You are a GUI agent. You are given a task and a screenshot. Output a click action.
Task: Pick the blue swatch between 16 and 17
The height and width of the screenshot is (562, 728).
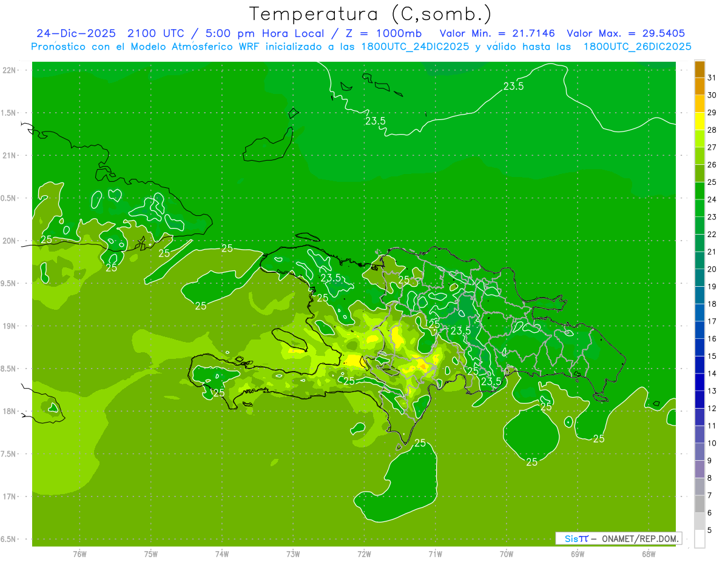(x=699, y=330)
